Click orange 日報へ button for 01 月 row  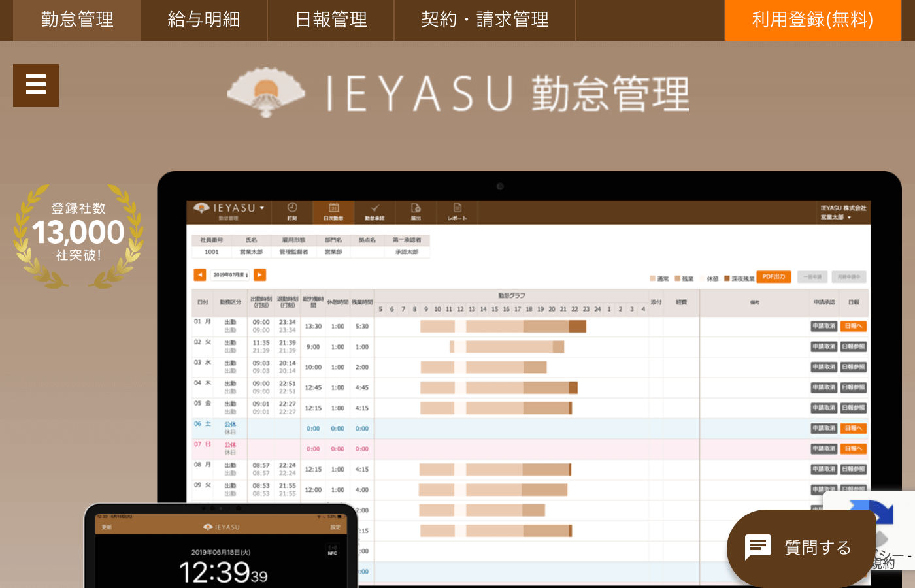pos(854,326)
